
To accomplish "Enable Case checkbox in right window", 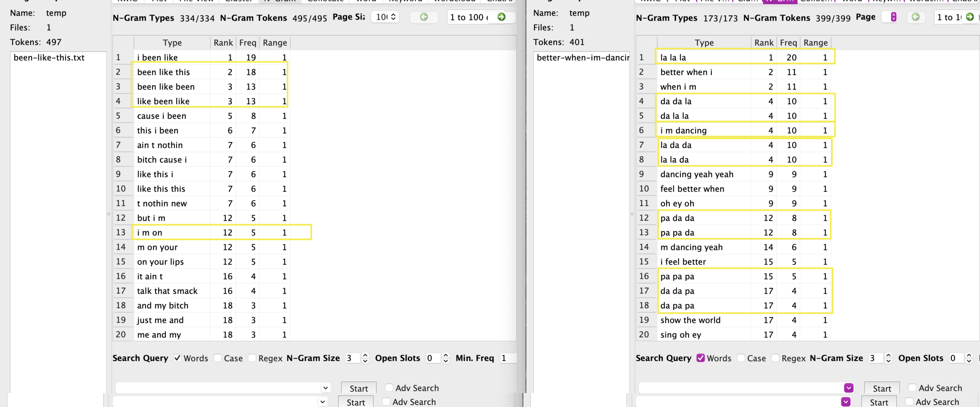I will click(x=741, y=358).
